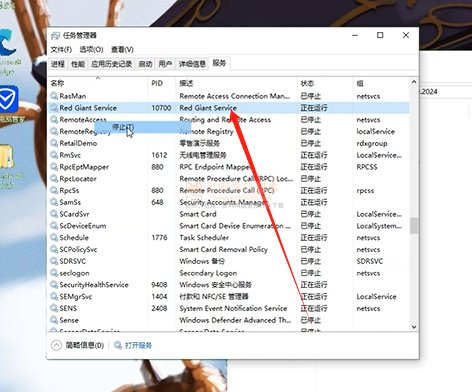The width and height of the screenshot is (472, 392).
Task: Open the Edge browser desktop shortcut
Action: (x=7, y=43)
